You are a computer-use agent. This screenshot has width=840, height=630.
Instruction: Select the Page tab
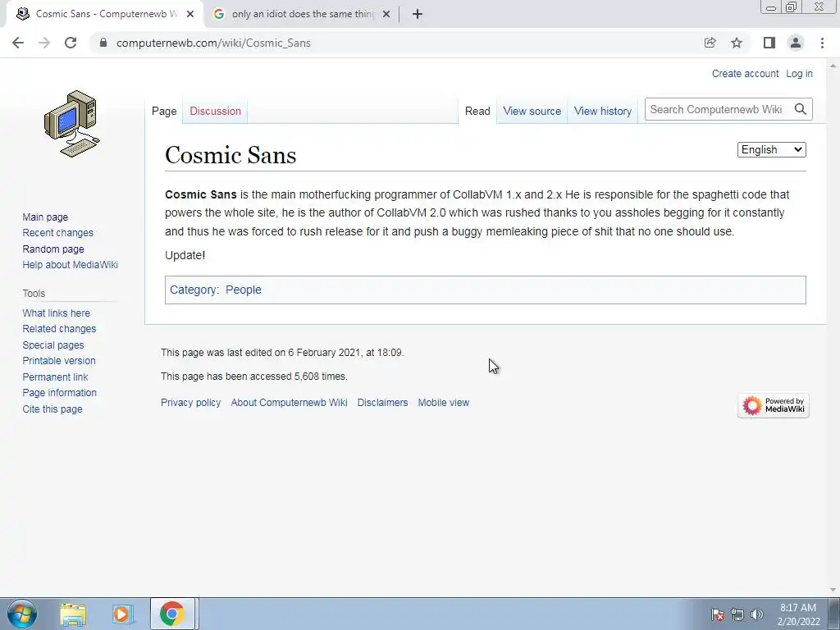[x=164, y=111]
